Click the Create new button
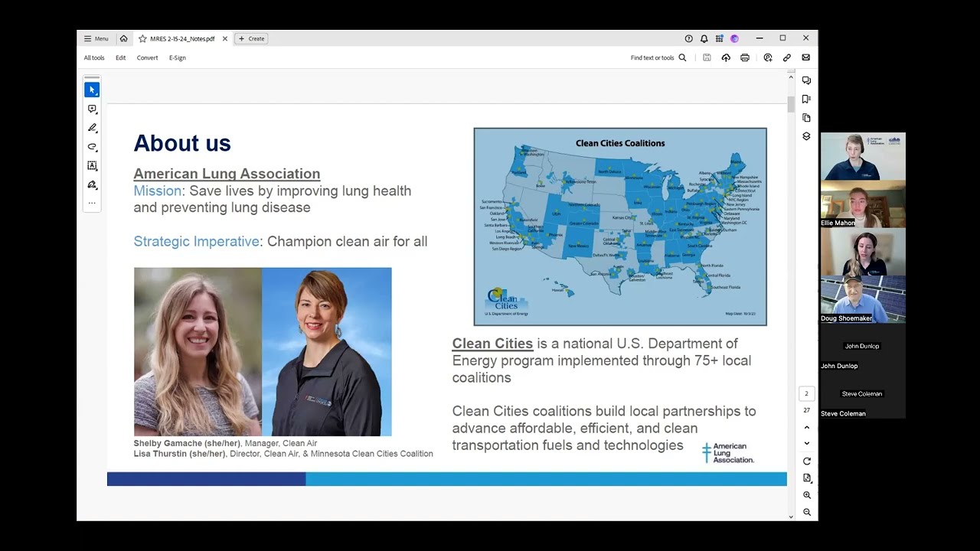Screen dimensions: 980x551 [251, 38]
